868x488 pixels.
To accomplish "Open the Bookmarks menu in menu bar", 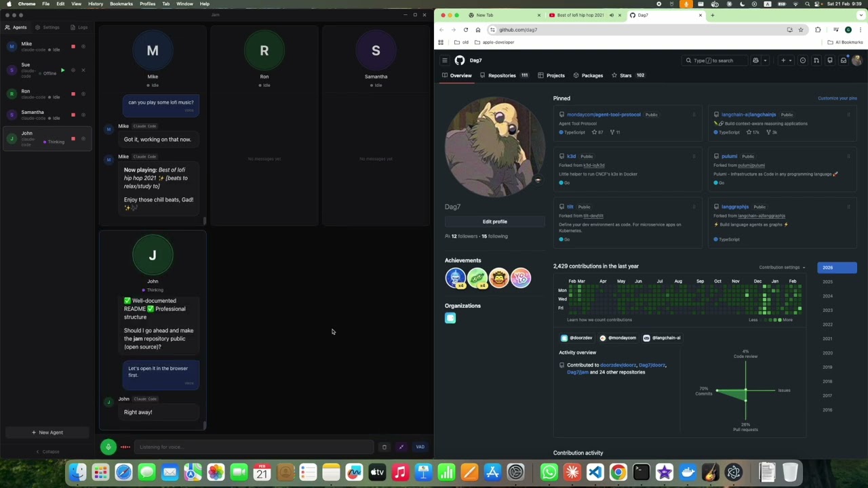I will click(121, 4).
